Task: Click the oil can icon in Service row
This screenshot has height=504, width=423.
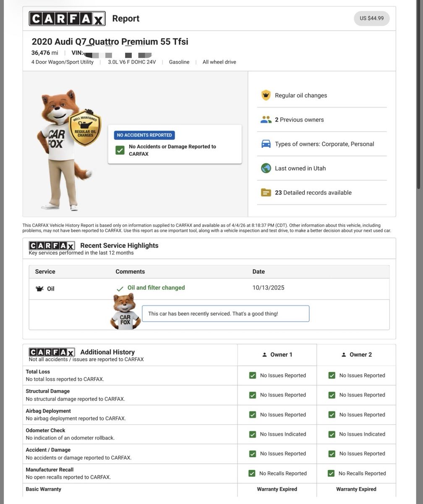Action: point(39,289)
